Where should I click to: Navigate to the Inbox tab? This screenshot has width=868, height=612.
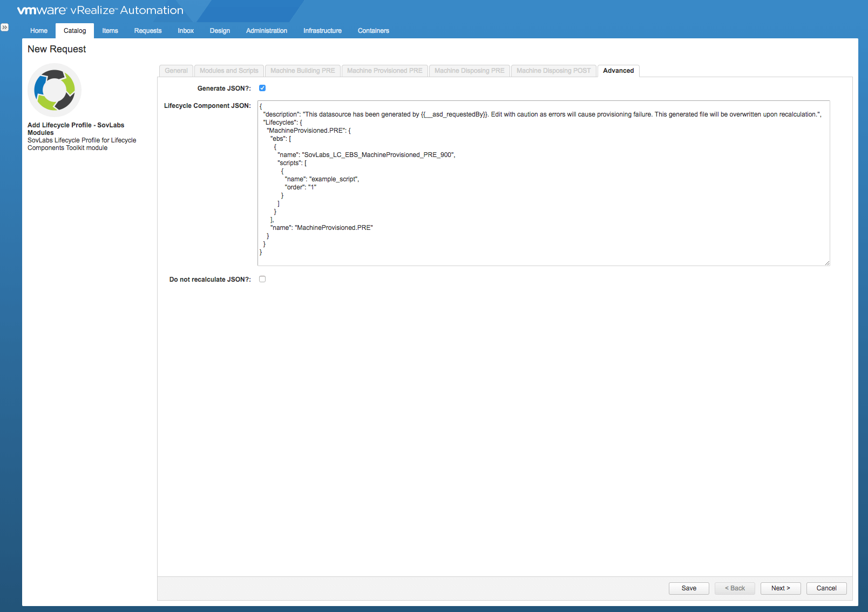click(185, 31)
